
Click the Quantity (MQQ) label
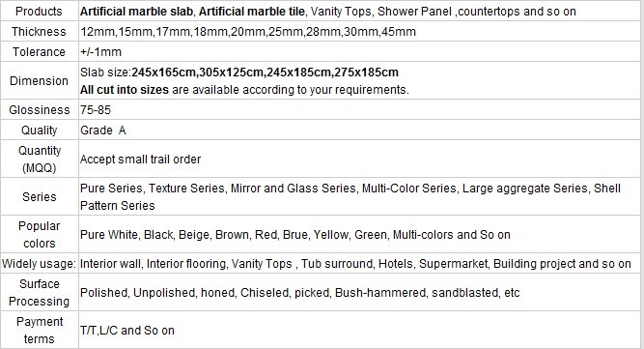coord(39,160)
